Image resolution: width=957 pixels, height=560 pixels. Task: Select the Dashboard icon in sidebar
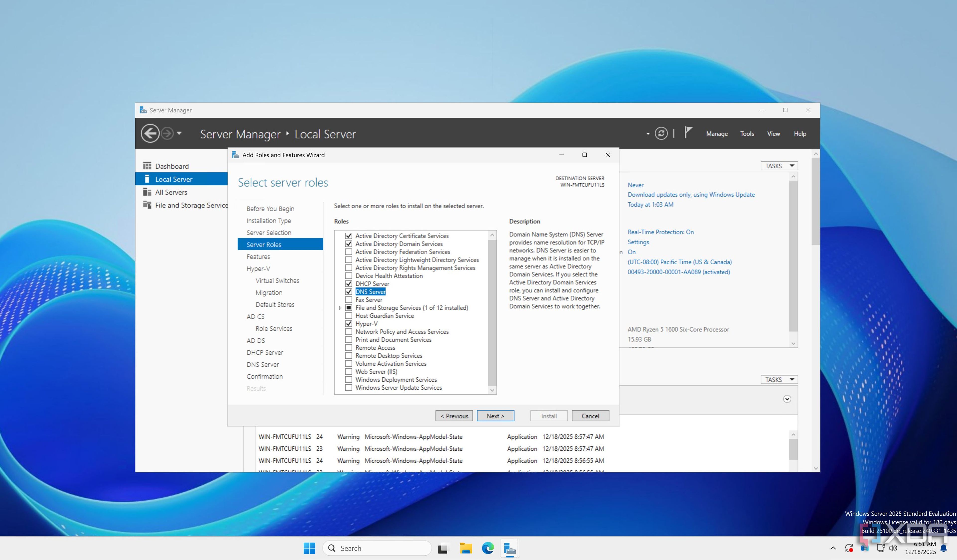click(147, 166)
